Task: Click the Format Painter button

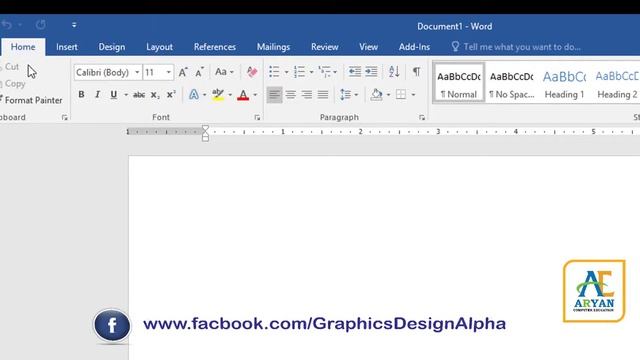Action: point(32,100)
